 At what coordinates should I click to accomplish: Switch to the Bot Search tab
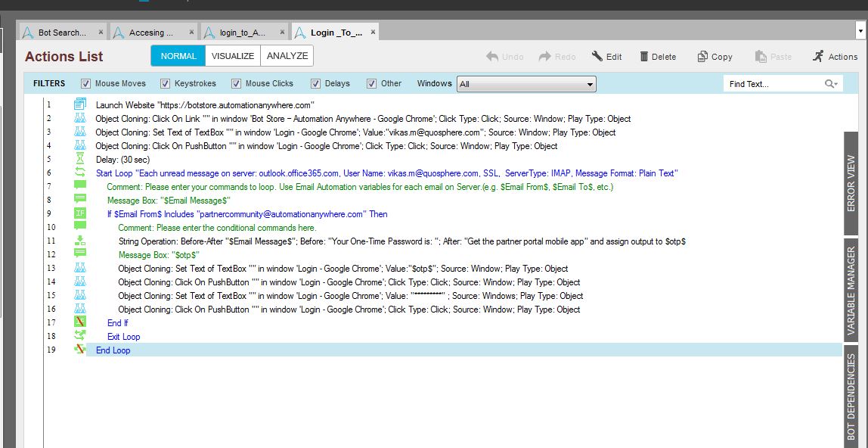pyautogui.click(x=59, y=33)
